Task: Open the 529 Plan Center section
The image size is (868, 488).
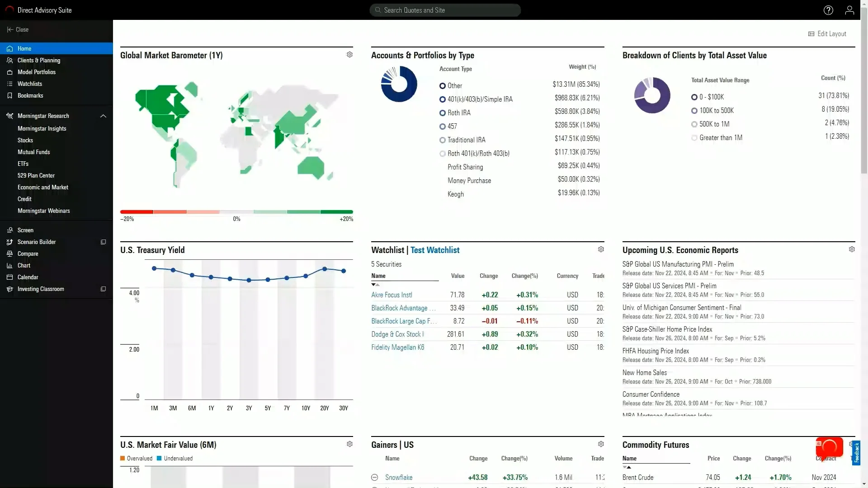Action: pos(37,175)
